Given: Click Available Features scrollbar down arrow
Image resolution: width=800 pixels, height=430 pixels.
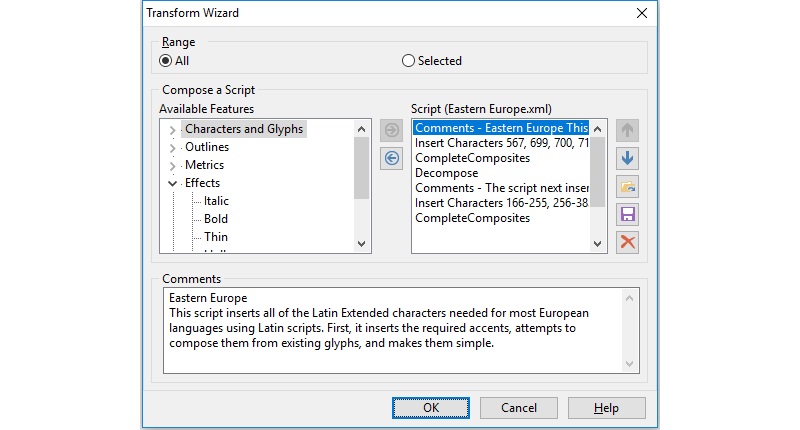Looking at the screenshot, I should pos(362,244).
